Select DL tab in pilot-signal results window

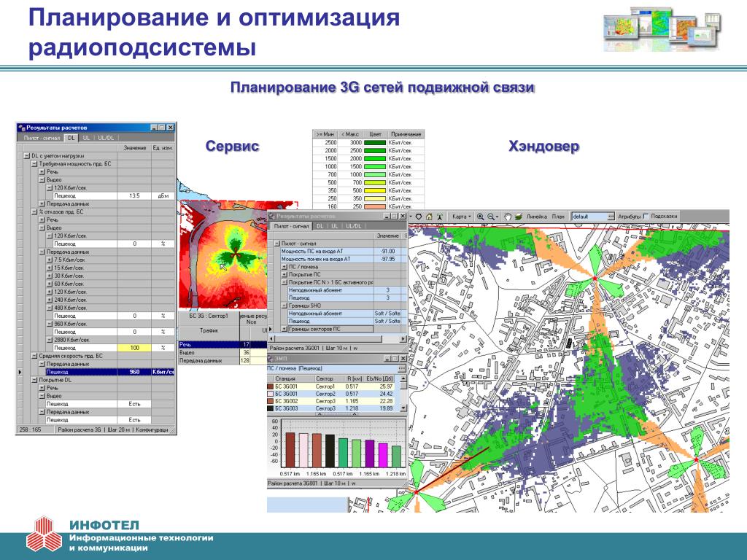pos(320,226)
